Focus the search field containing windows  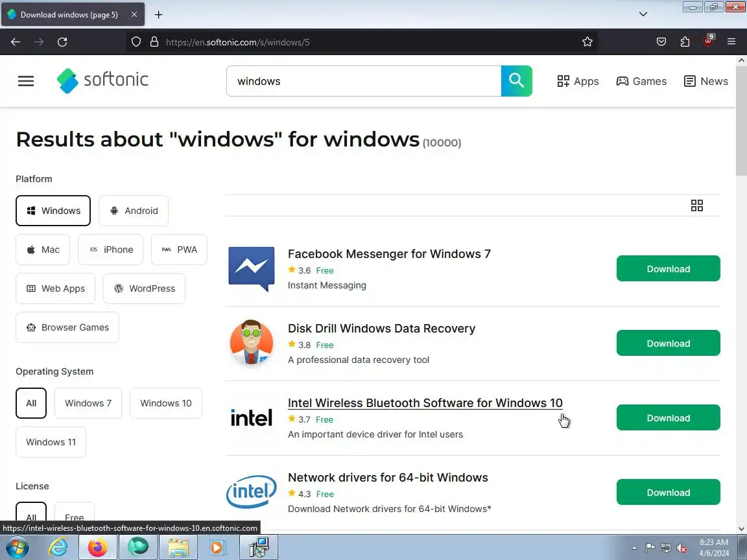click(364, 81)
